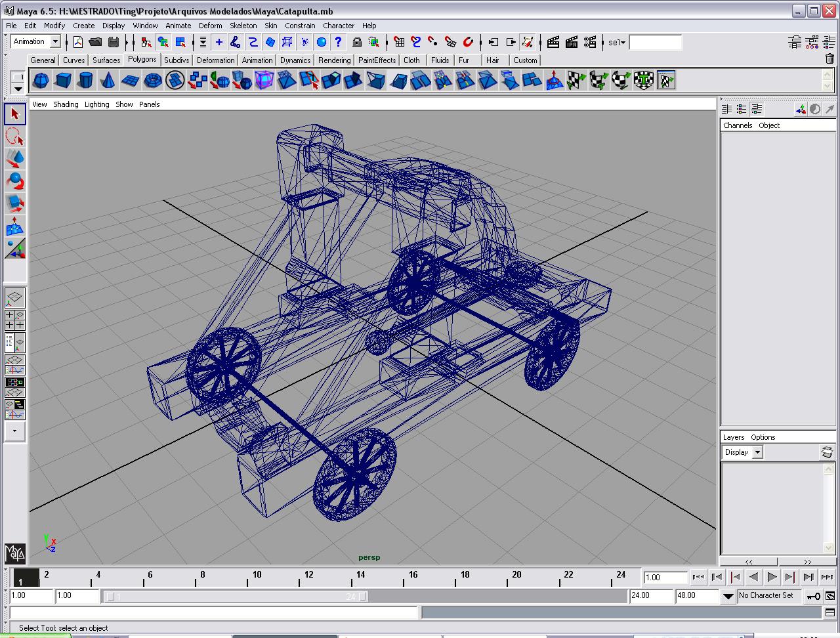This screenshot has height=638, width=840.
Task: Switch to Persp/Outliner layout
Action: [x=14, y=343]
